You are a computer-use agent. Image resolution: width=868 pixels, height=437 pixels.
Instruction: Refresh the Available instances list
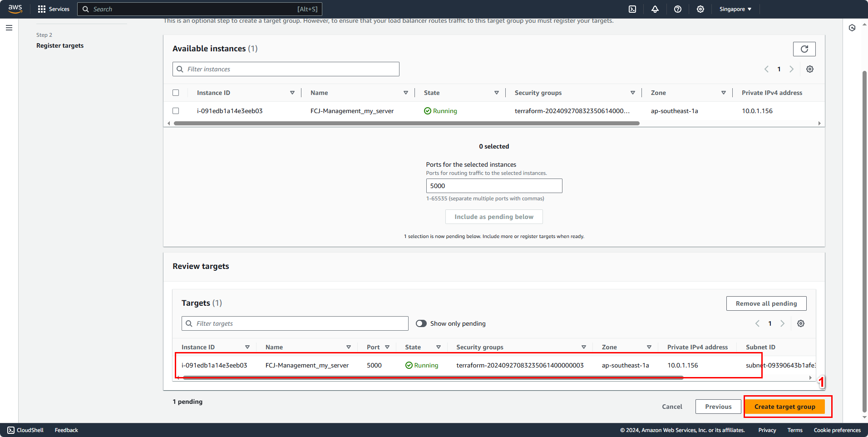[x=804, y=49]
